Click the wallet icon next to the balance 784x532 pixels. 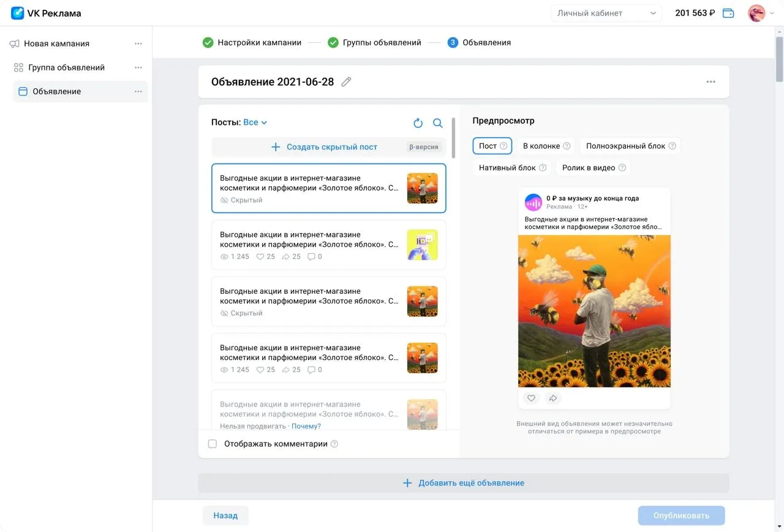click(x=728, y=13)
